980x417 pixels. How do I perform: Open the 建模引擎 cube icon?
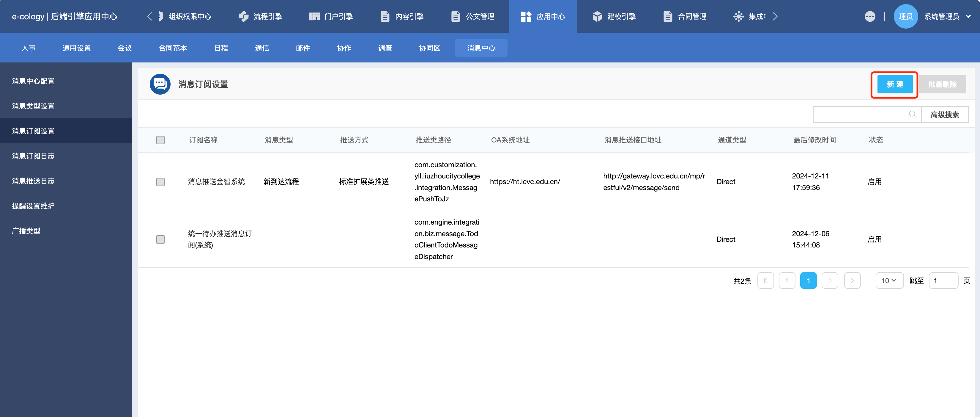click(597, 16)
